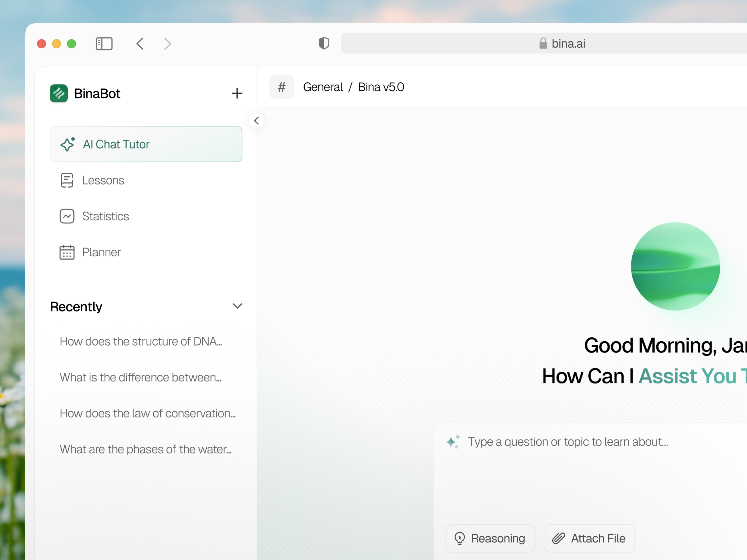Start a new chat with plus icon
The width and height of the screenshot is (747, 560).
[237, 94]
